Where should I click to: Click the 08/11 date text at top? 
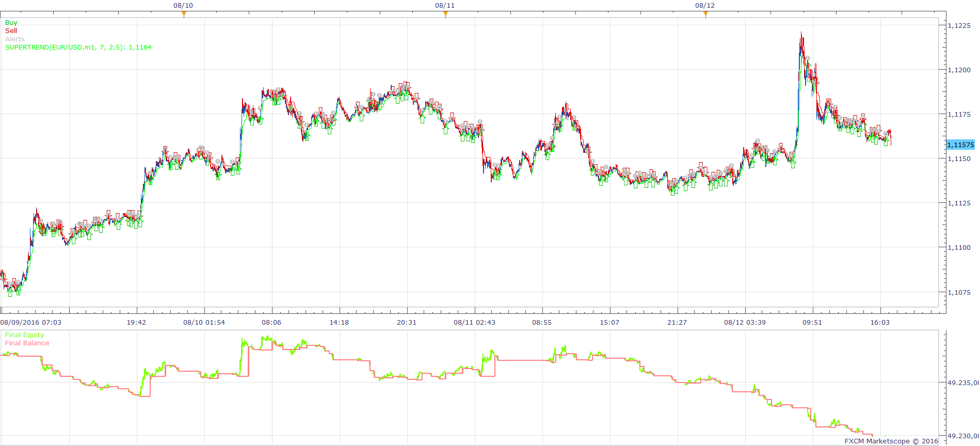pyautogui.click(x=445, y=5)
